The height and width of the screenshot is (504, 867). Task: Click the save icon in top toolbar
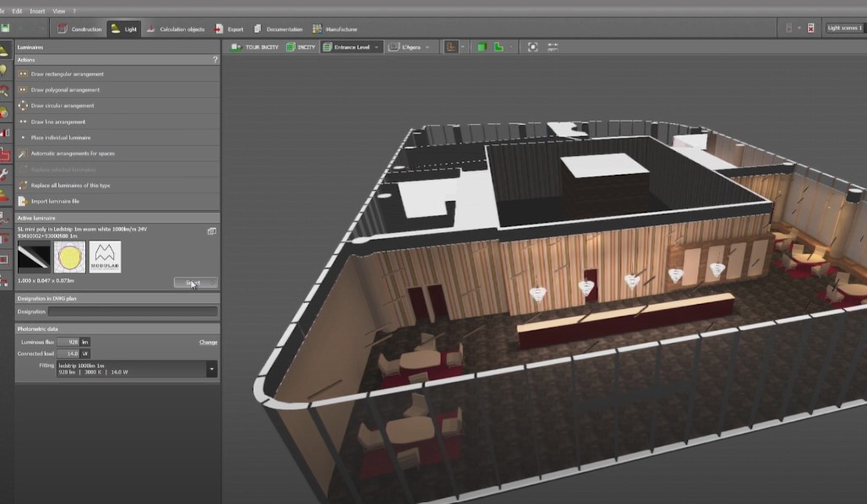pos(5,29)
